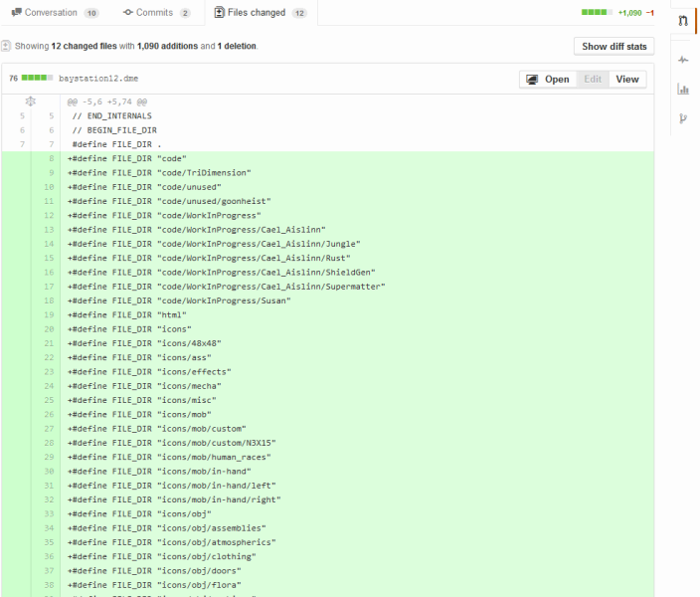Open baystation12.dme in desktop client

pos(548,79)
